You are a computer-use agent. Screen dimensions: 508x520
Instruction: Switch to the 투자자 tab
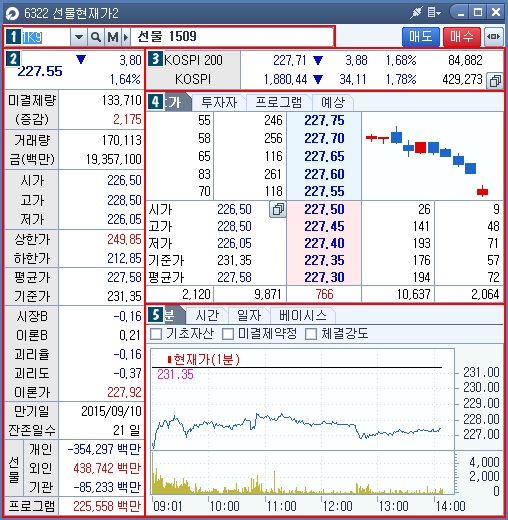(219, 102)
